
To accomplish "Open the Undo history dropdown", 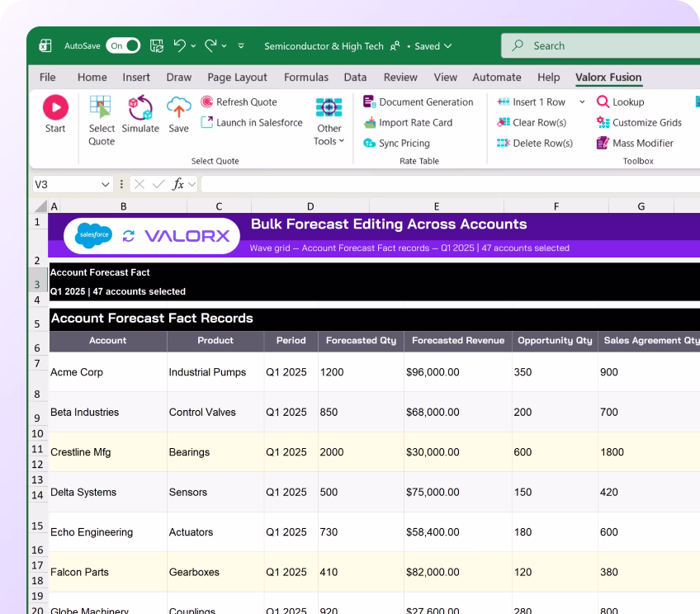I will 193,46.
